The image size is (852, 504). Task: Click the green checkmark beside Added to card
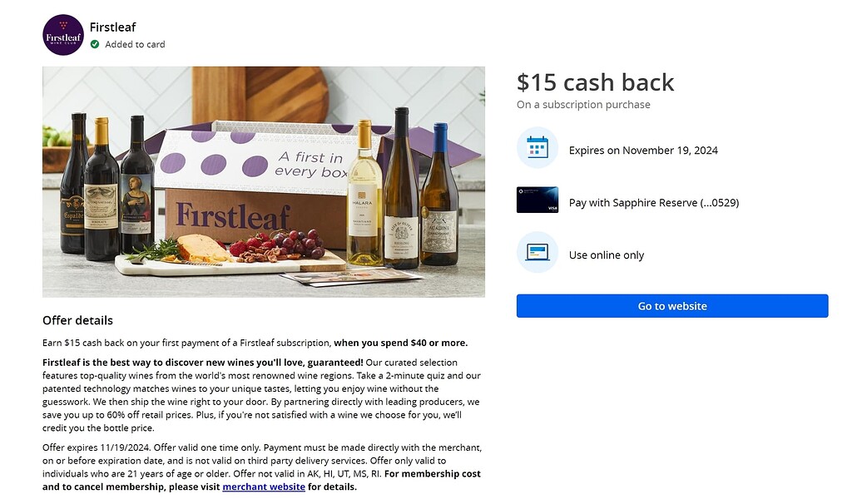coord(95,44)
